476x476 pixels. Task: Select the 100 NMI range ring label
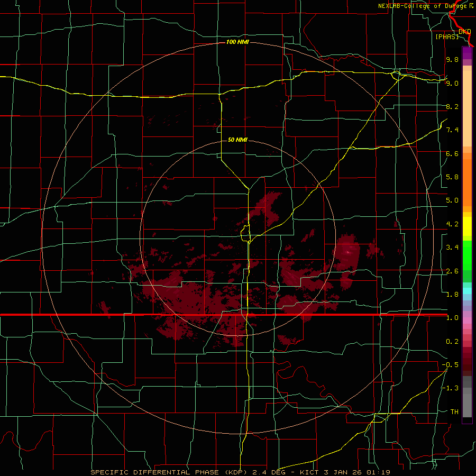click(237, 42)
